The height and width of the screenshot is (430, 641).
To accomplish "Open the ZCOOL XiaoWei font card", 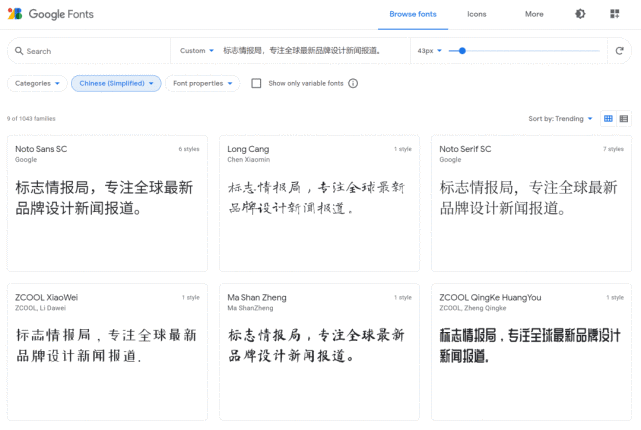I will pos(107,352).
